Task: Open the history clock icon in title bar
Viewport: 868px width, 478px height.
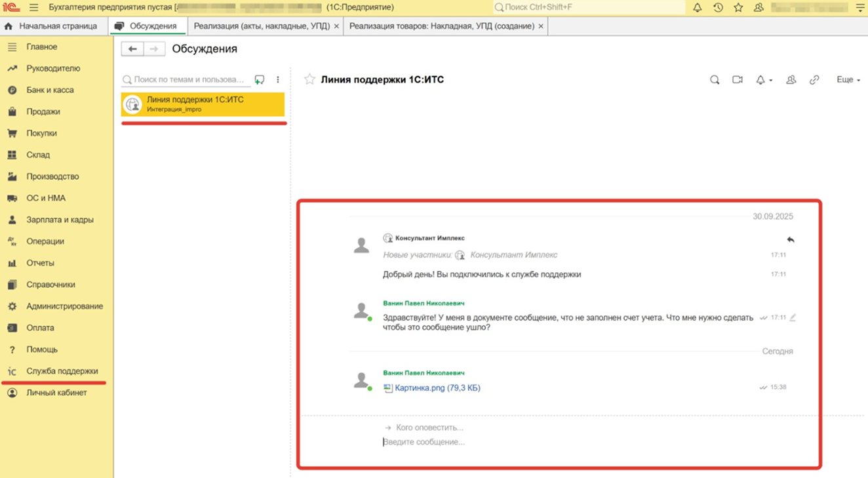Action: pyautogui.click(x=718, y=8)
